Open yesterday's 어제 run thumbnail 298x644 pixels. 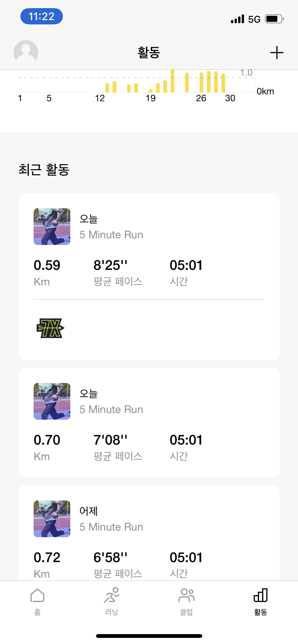point(52,519)
